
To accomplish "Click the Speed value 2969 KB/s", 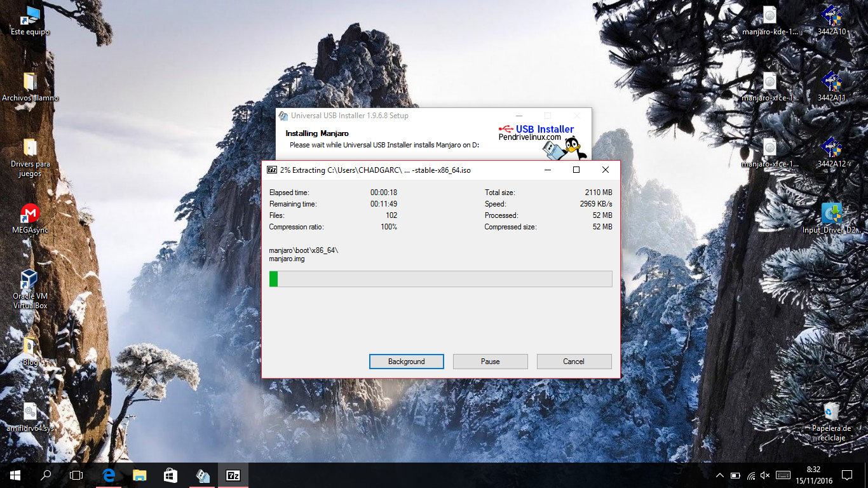I will (596, 204).
